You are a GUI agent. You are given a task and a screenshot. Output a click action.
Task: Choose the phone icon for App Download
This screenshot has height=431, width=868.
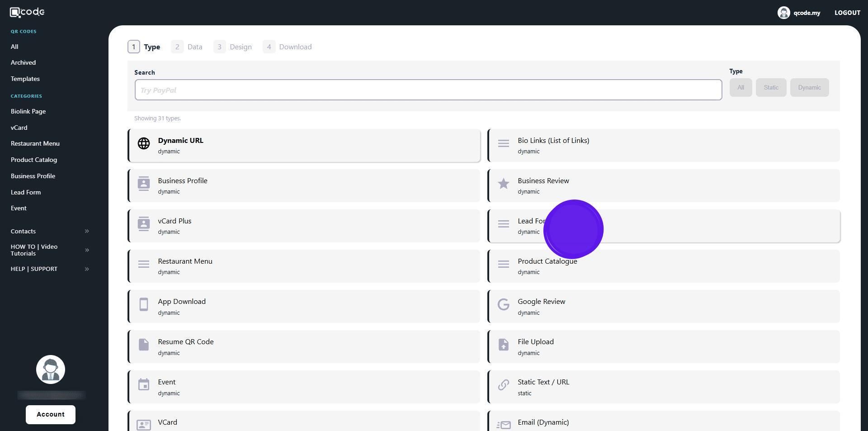pyautogui.click(x=144, y=305)
